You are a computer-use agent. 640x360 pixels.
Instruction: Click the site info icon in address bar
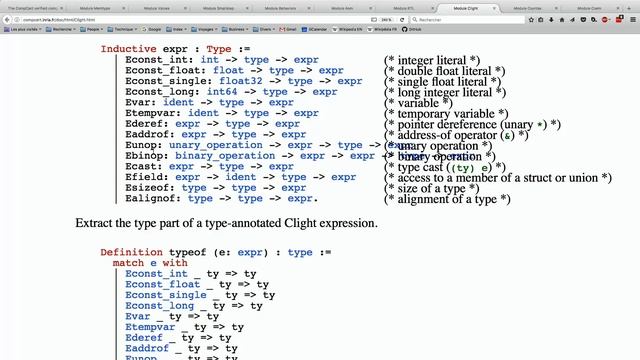[x=17, y=20]
